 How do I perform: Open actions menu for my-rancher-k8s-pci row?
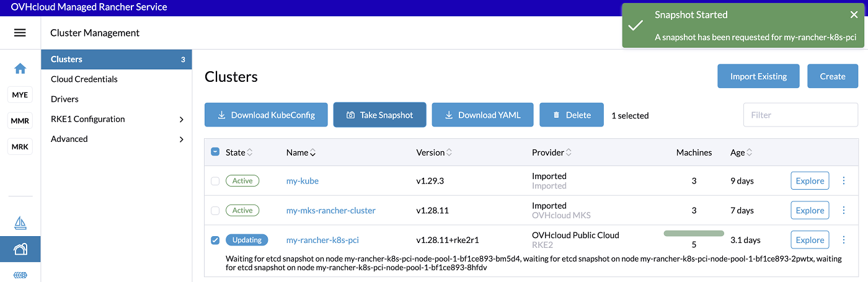(843, 240)
